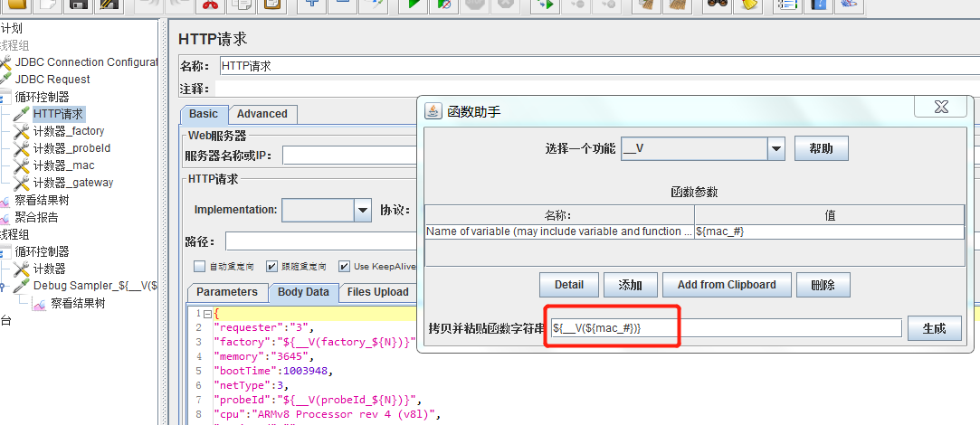The height and width of the screenshot is (425, 980).
Task: Click body line "requester":"3"
Action: [263, 327]
